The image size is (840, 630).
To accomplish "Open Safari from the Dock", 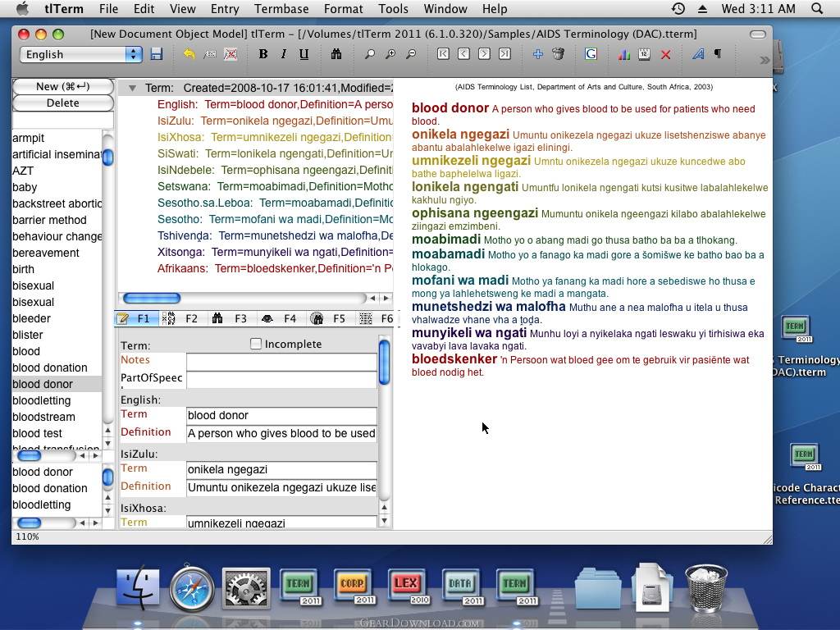I will [192, 588].
